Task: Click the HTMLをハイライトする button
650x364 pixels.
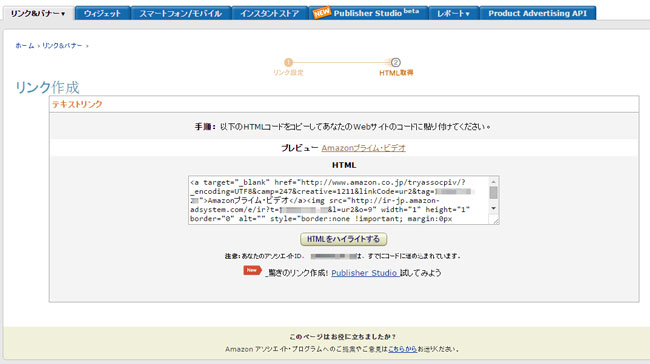Action: pos(343,239)
